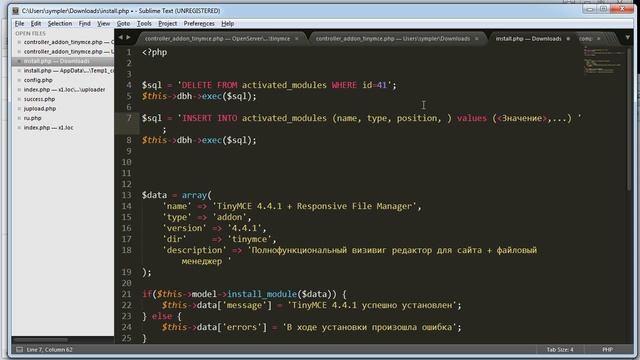Open the Goto menu
The width and height of the screenshot is (640, 360).
click(x=123, y=24)
